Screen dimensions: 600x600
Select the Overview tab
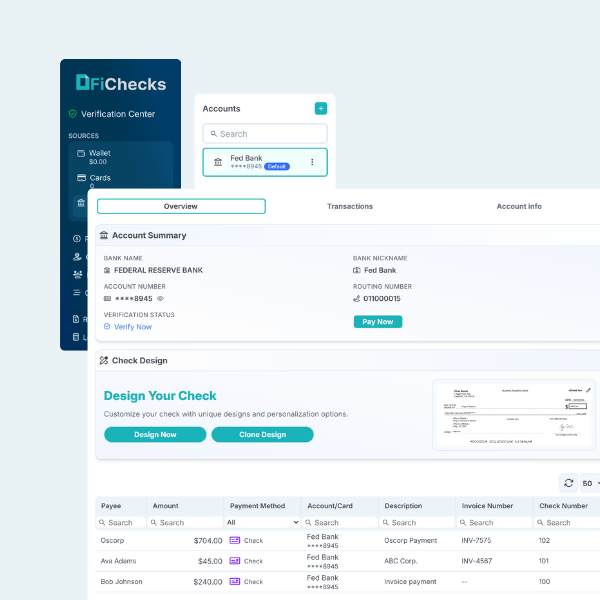181,206
